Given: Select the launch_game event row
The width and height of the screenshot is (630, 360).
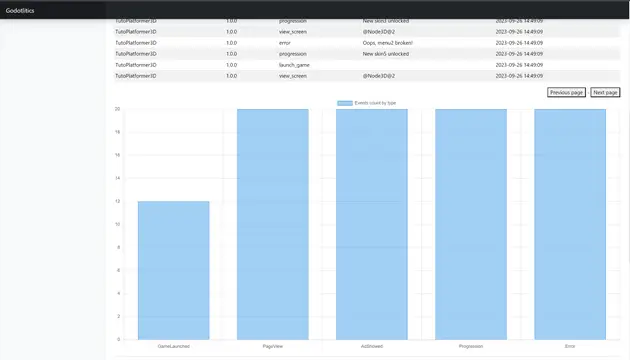Looking at the screenshot, I should 367,65.
